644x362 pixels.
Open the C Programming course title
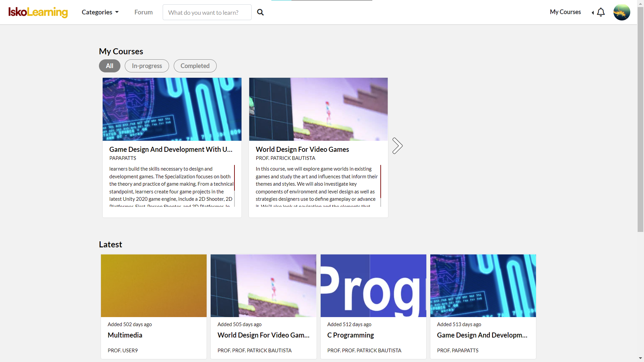(x=351, y=335)
